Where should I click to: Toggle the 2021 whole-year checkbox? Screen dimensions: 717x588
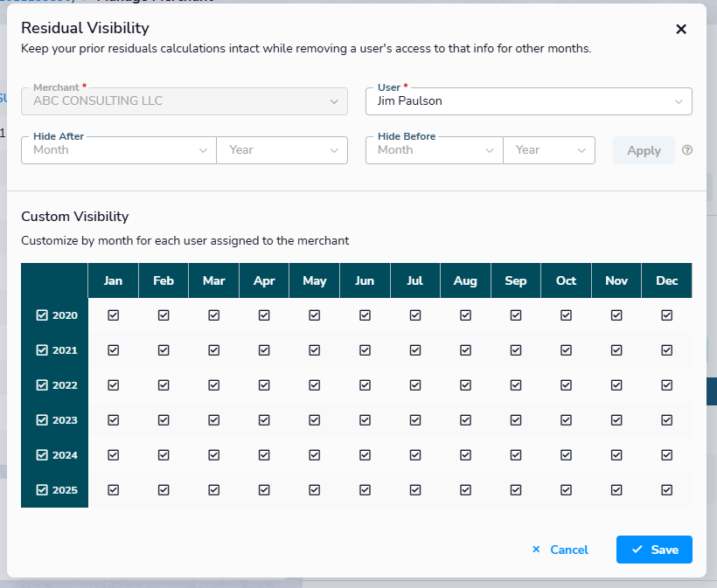(x=42, y=350)
